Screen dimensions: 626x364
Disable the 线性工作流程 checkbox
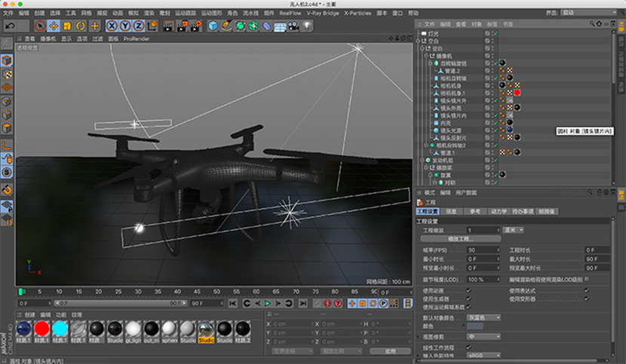[x=470, y=346]
